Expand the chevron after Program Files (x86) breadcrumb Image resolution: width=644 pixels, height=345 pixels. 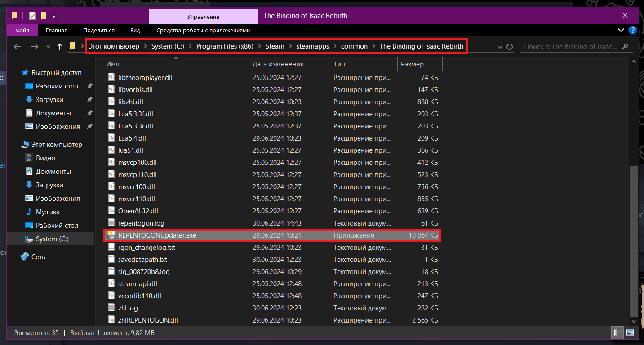pyautogui.click(x=259, y=46)
